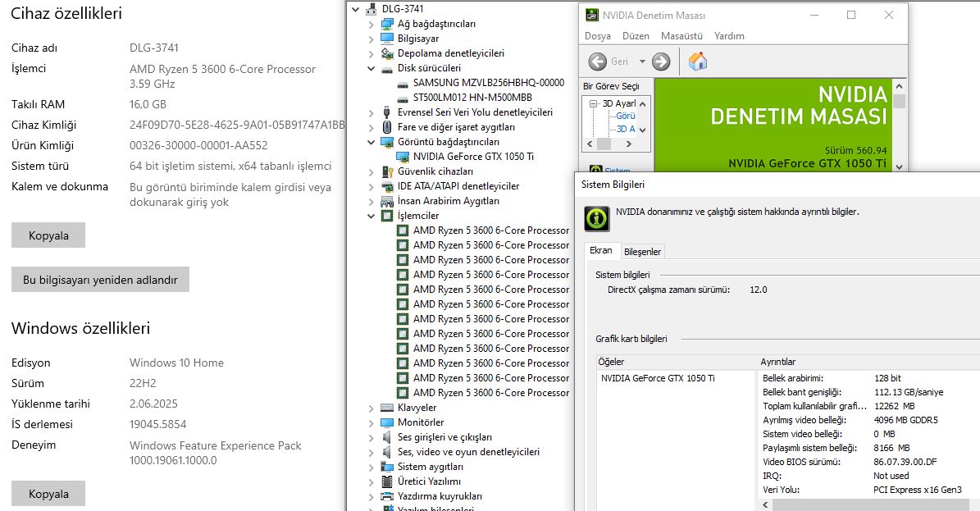Click the Ayrıntılar column header

(x=778, y=362)
